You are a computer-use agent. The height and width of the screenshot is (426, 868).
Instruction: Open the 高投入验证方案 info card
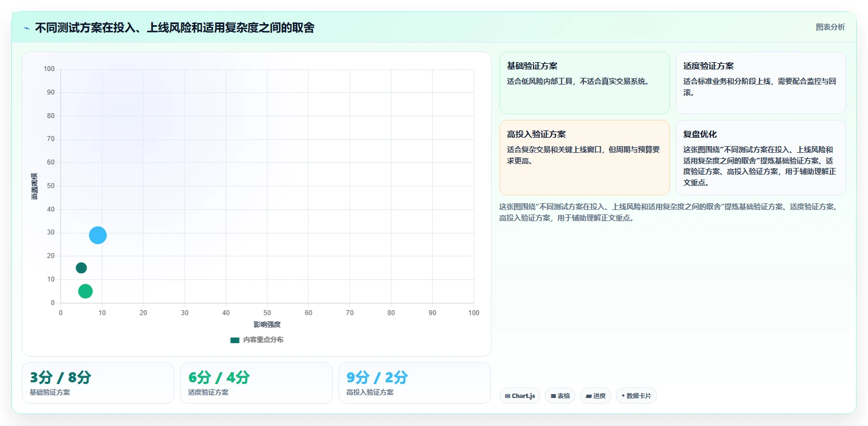point(584,157)
